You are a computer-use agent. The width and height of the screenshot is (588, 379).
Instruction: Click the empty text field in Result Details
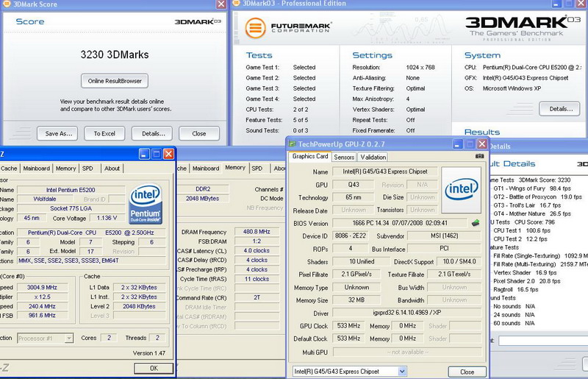pyautogui.click(x=543, y=341)
